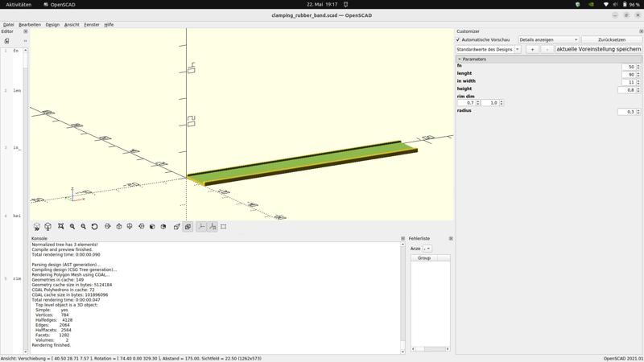Switch to Perspective projection icon
The width and height of the screenshot is (644, 362).
176,227
